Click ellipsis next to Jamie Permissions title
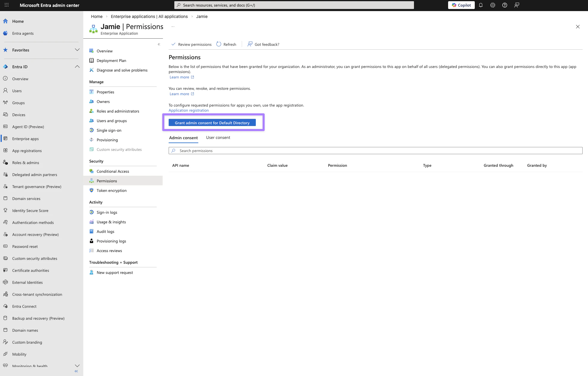Viewport: 588px width, 376px height. click(x=173, y=27)
